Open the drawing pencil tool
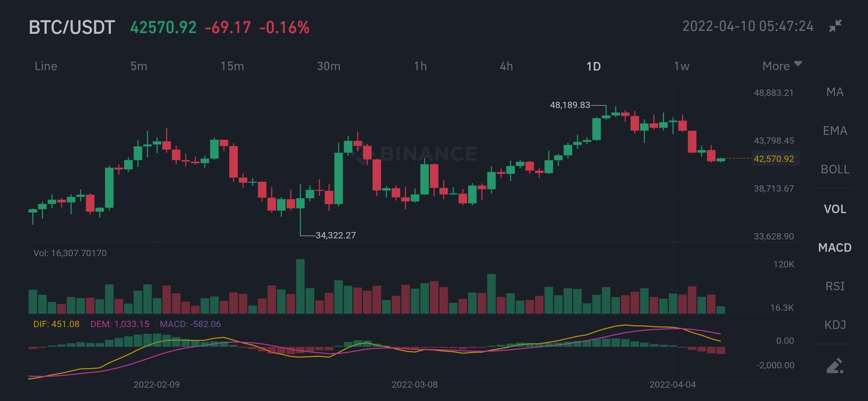This screenshot has height=401, width=868. click(835, 365)
